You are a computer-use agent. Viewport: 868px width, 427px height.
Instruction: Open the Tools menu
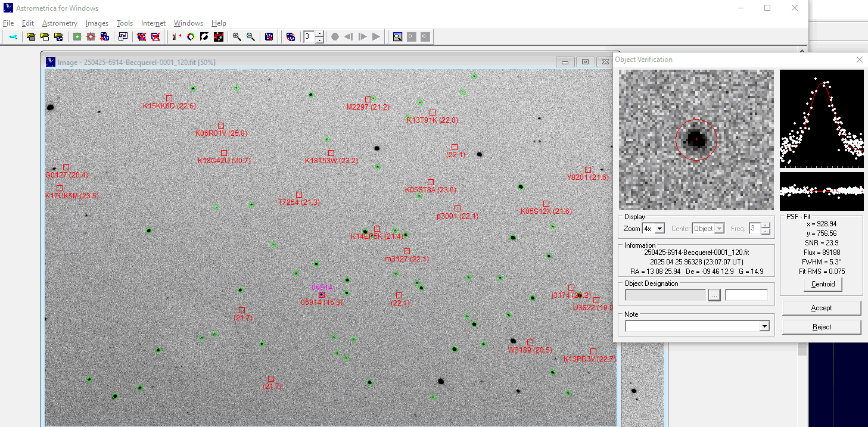[x=125, y=23]
